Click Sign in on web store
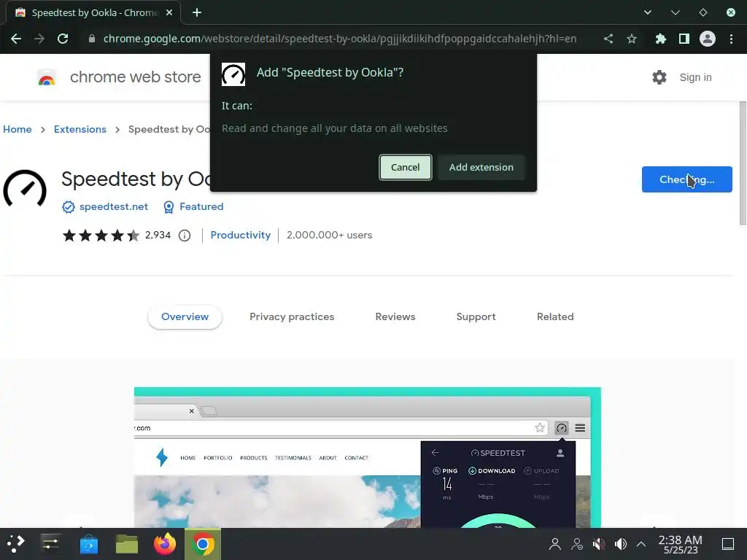The width and height of the screenshot is (747, 560). [695, 77]
